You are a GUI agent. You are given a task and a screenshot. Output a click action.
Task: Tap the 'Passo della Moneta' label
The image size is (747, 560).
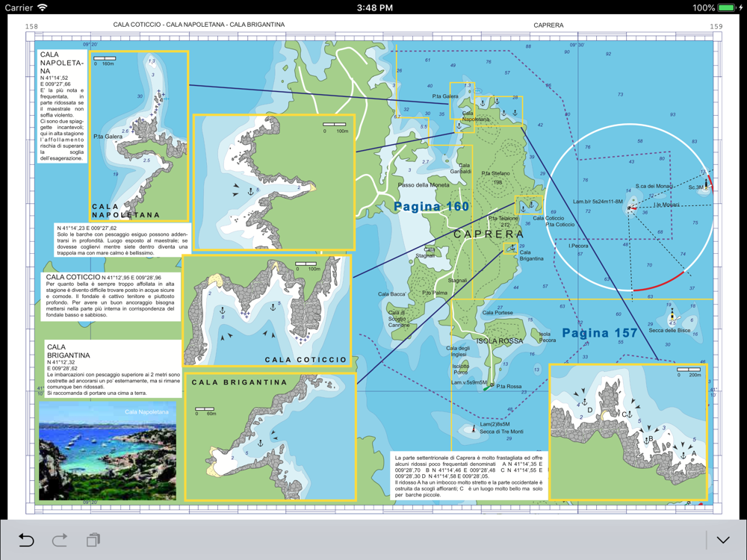point(424,184)
